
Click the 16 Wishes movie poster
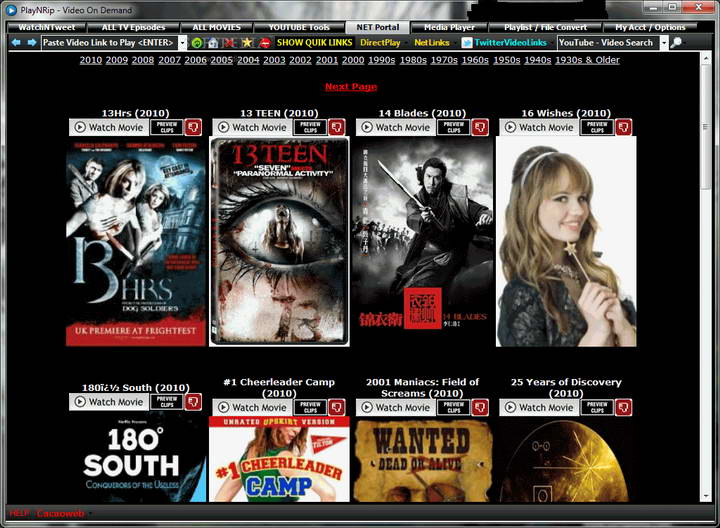pos(566,242)
